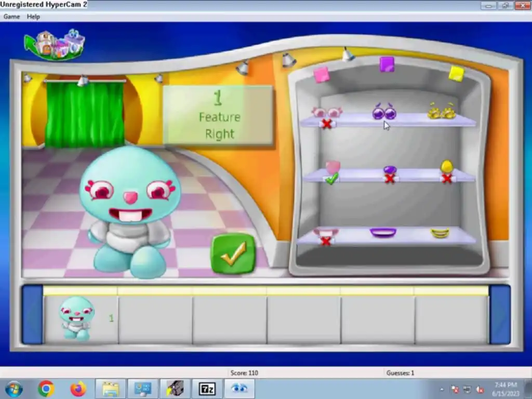
Task: Select the purple mouth on bottom shelf
Action: [383, 232]
